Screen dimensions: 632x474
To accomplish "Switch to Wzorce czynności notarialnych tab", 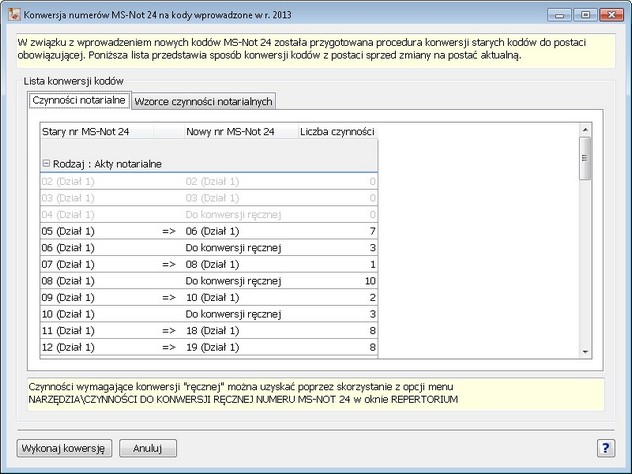I will [203, 101].
